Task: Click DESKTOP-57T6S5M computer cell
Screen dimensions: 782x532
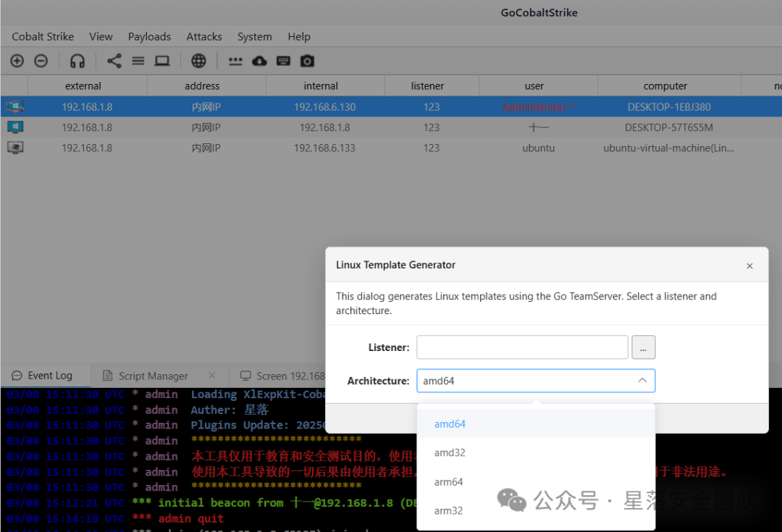Action: 669,127
